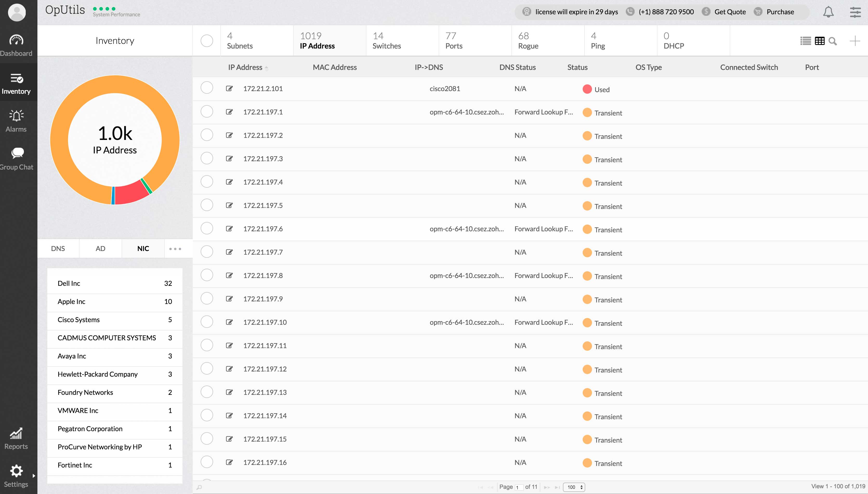Viewport: 868px width, 494px height.
Task: Open rows-per-page dropdown showing 100
Action: [x=574, y=487]
